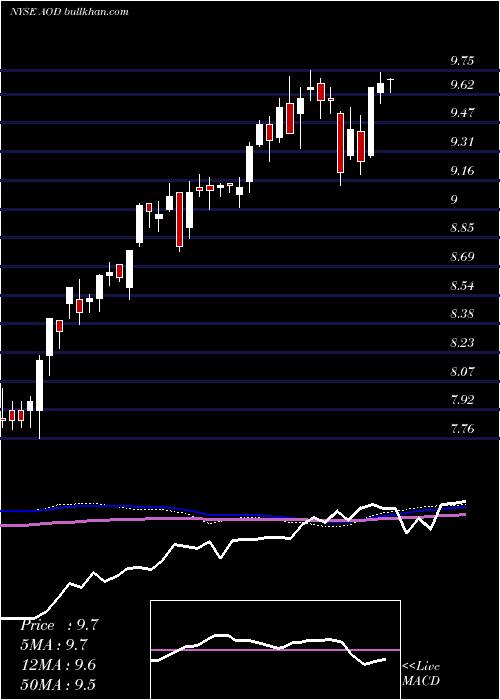The height and width of the screenshot is (700, 500).
Task: Click the 9.75 price axis label
Action: 462,62
